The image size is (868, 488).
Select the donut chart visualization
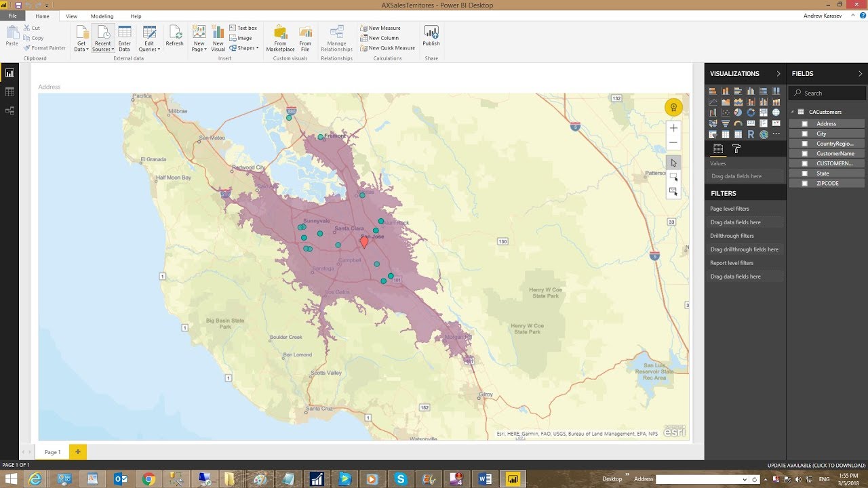point(751,113)
